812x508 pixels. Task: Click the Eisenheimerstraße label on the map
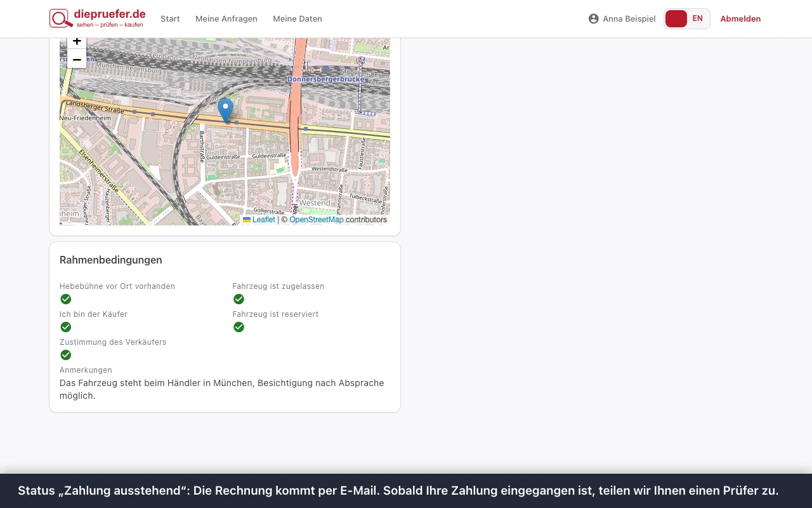point(100,170)
